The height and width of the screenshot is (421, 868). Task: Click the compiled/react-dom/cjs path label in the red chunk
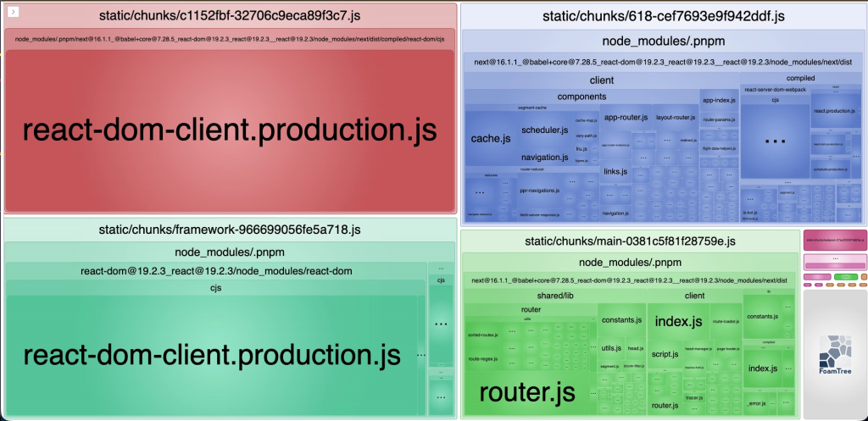[230, 39]
